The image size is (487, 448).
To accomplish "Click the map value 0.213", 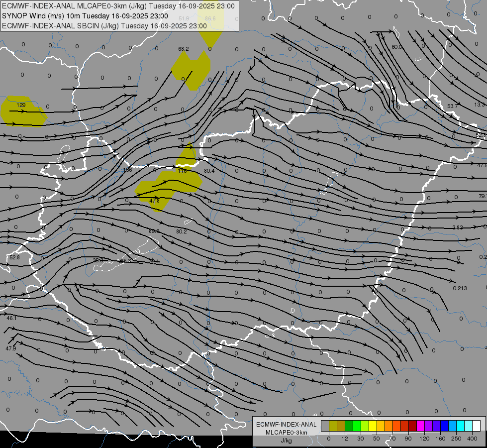I will [x=460, y=288].
